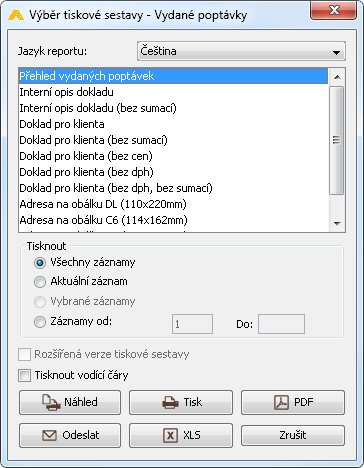Close the print report dialog
Image resolution: width=364 pixels, height=468 pixels.
(333, 10)
